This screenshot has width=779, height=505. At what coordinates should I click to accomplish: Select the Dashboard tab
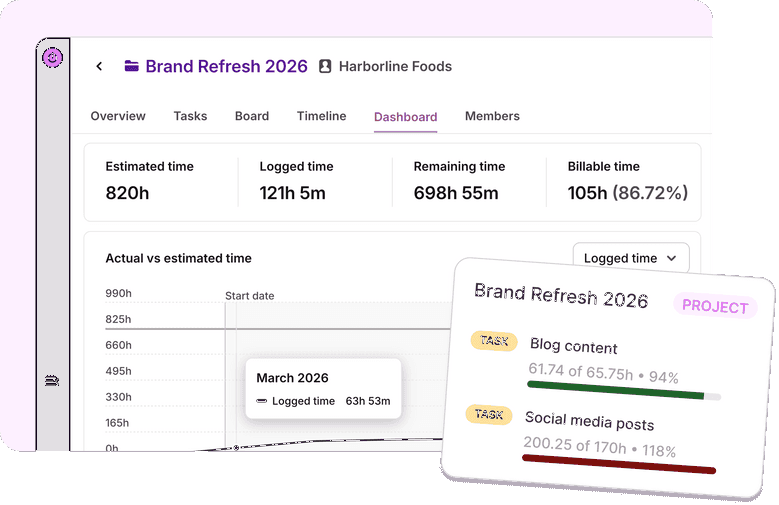(405, 117)
